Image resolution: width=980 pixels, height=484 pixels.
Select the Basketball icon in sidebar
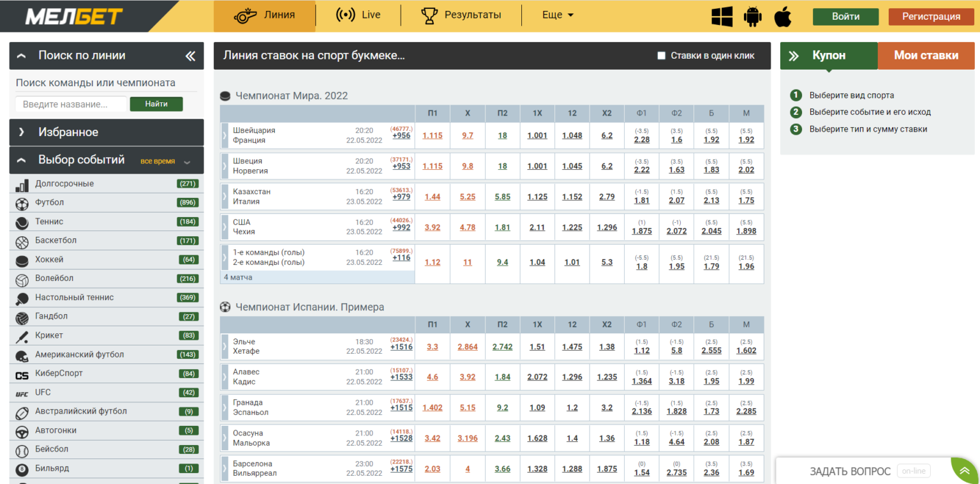(x=22, y=242)
